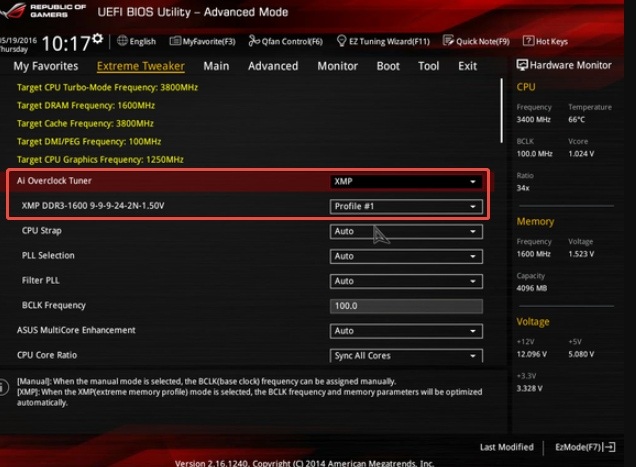Select the Filter PLL label

click(41, 280)
